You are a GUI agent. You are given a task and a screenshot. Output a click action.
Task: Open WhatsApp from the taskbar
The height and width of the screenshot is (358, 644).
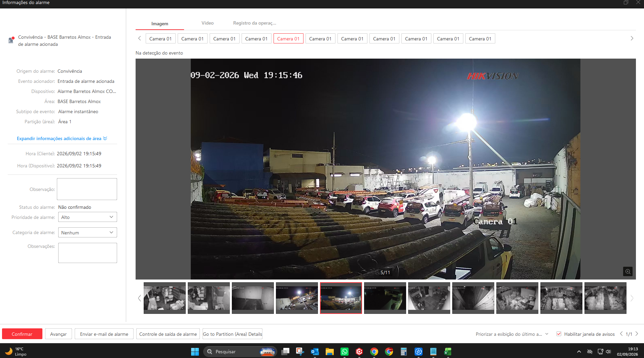(345, 352)
